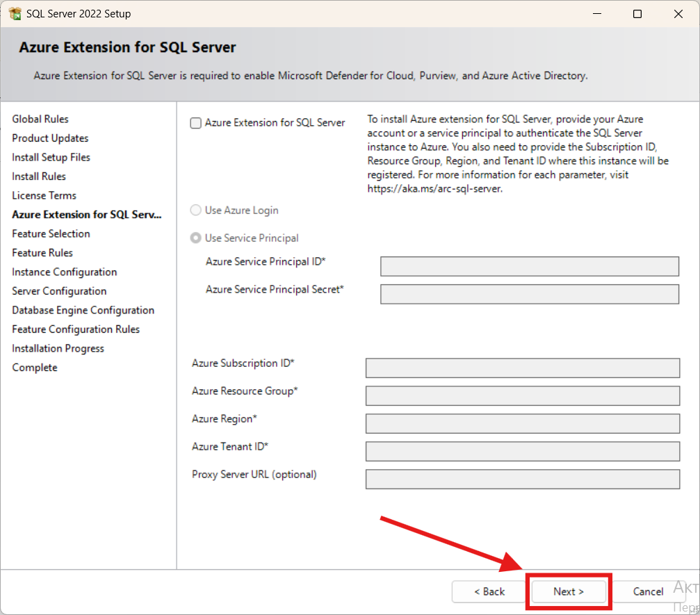Click the Next button
The width and height of the screenshot is (700, 615).
(x=569, y=591)
